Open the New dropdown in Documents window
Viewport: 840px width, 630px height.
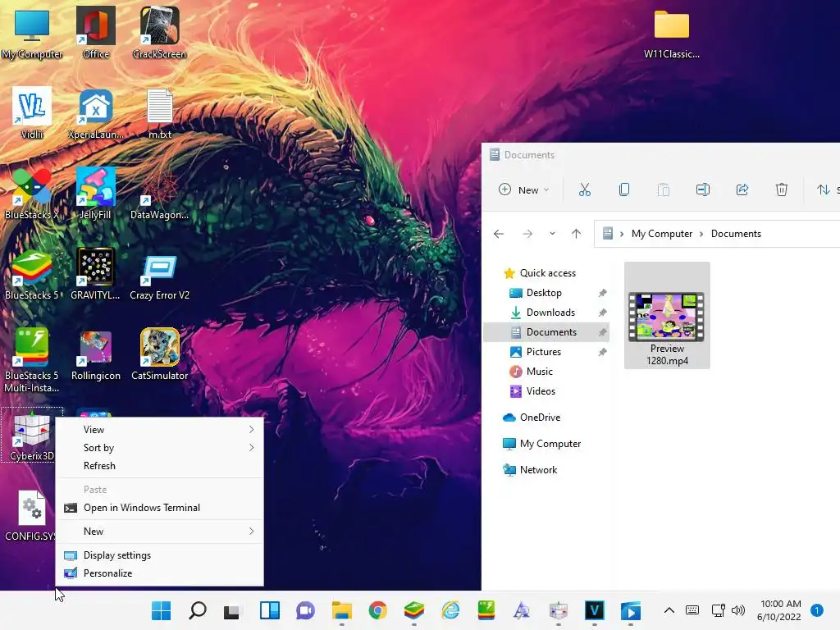coord(524,189)
